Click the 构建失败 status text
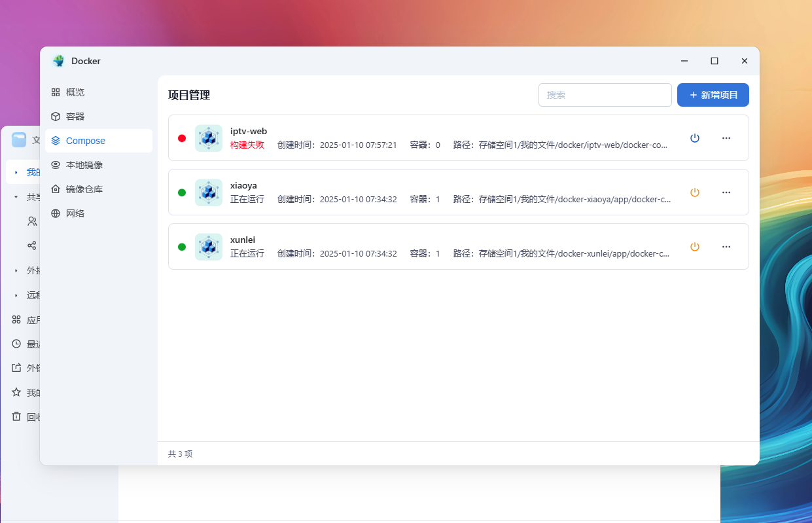Screen dimensions: 812x523 tap(247, 145)
